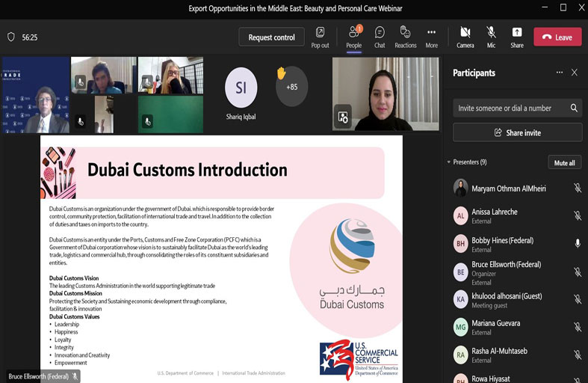Click the Leave meeting button

pyautogui.click(x=557, y=37)
